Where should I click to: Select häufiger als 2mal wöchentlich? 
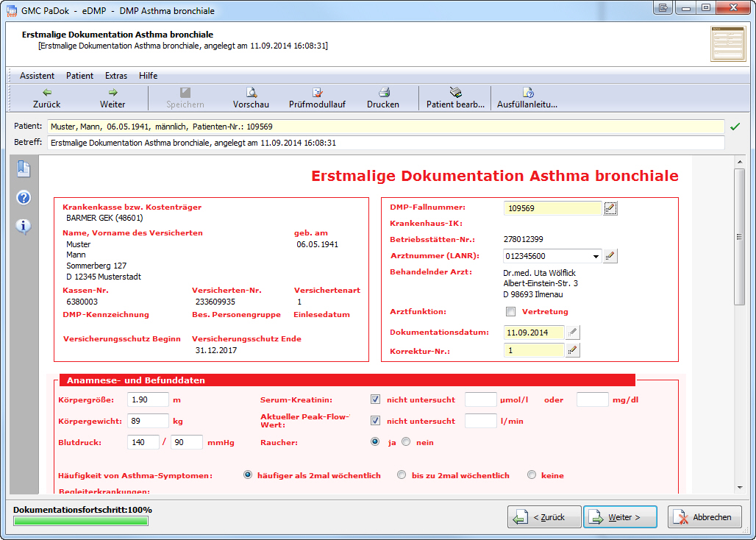point(248,475)
